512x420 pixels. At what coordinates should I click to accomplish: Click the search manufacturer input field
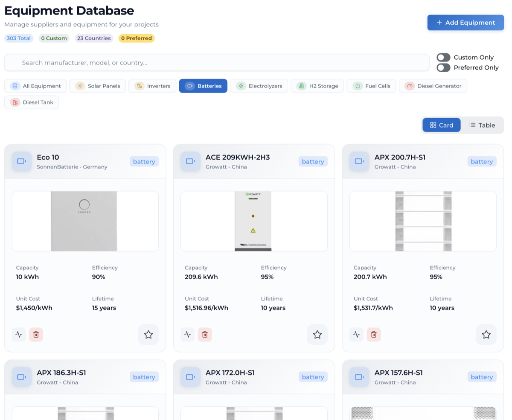coord(217,63)
